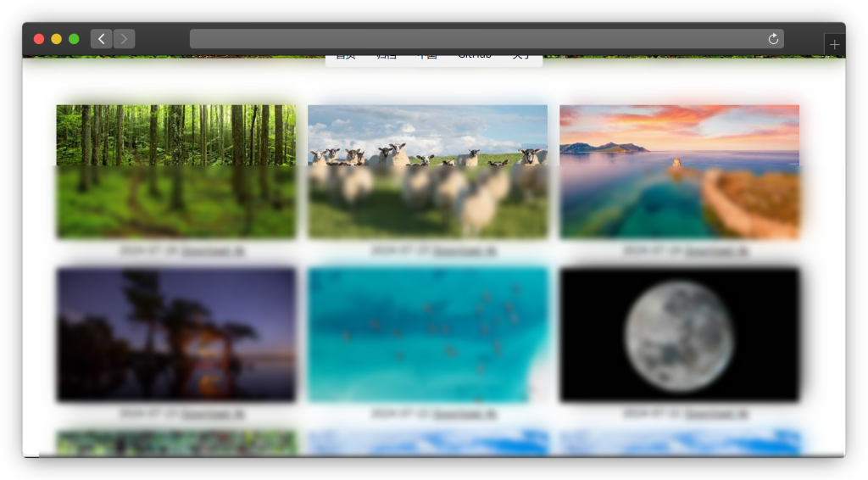Open the sunset coastline wallpaper thumbnail
Viewport: 868px width, 480px height.
[679, 171]
